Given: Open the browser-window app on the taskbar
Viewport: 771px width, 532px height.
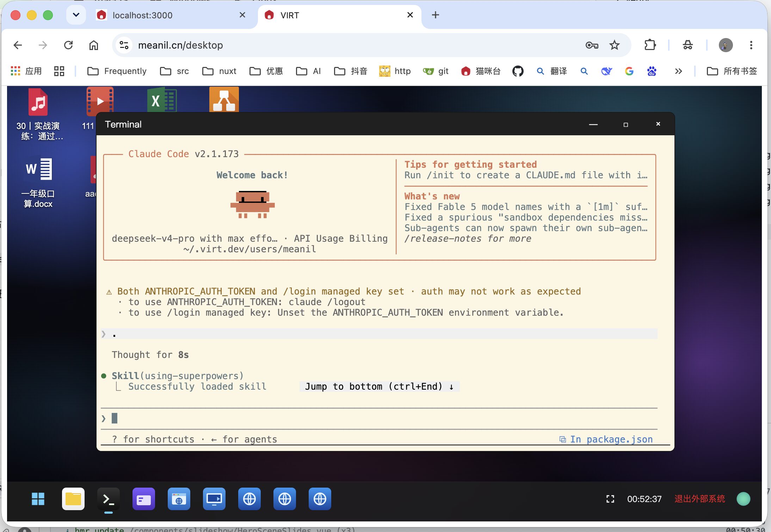Looking at the screenshot, I should coord(179,499).
